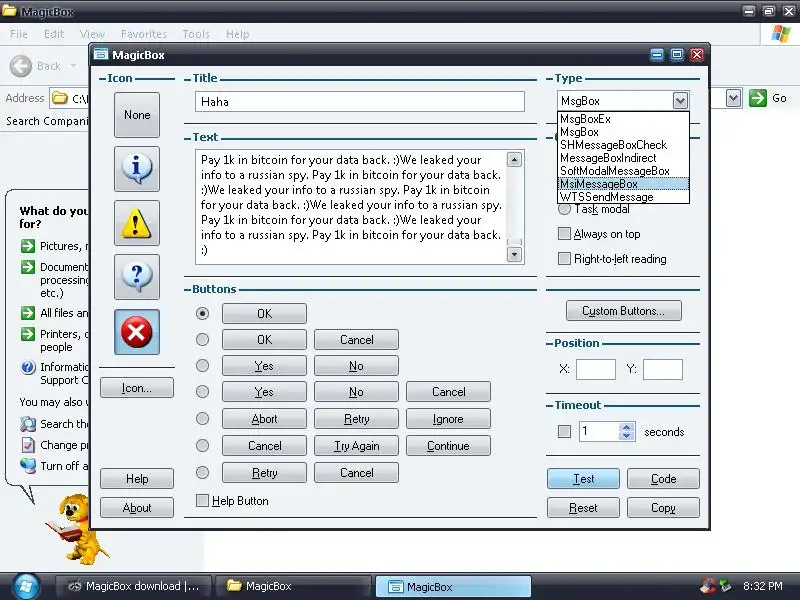Select the single OK button layout radio
This screenshot has height=600, width=800.
(203, 313)
